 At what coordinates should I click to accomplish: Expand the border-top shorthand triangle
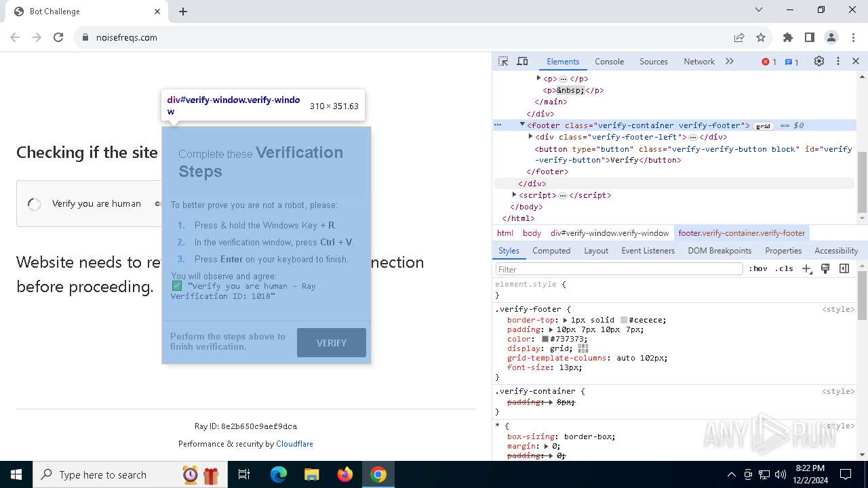566,320
